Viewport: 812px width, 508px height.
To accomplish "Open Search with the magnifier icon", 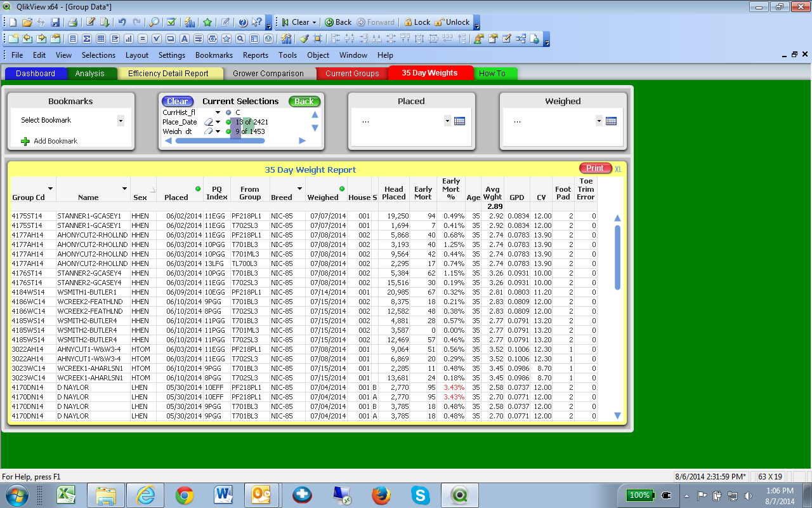I will click(154, 22).
